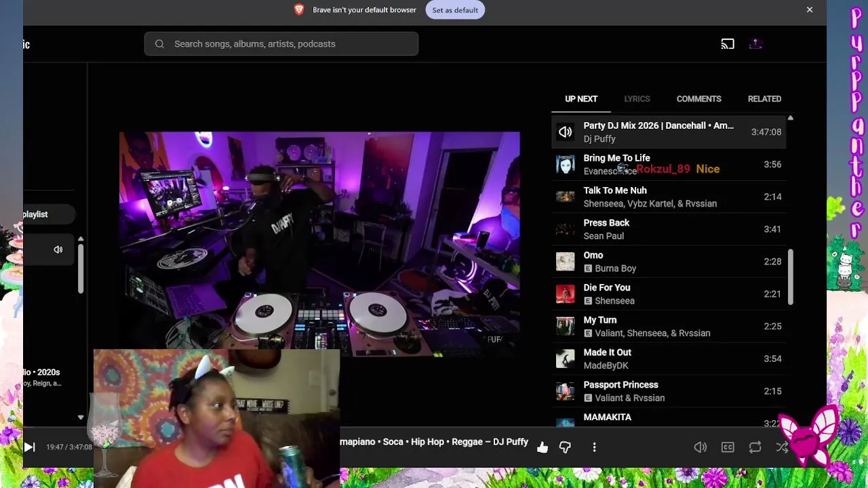Play Bring Me To Life from the queue

point(669,165)
